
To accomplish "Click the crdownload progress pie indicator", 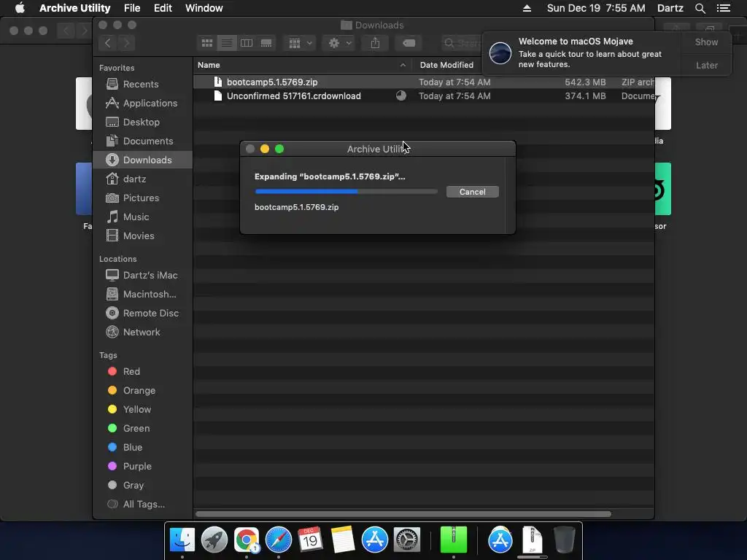I will pyautogui.click(x=401, y=96).
